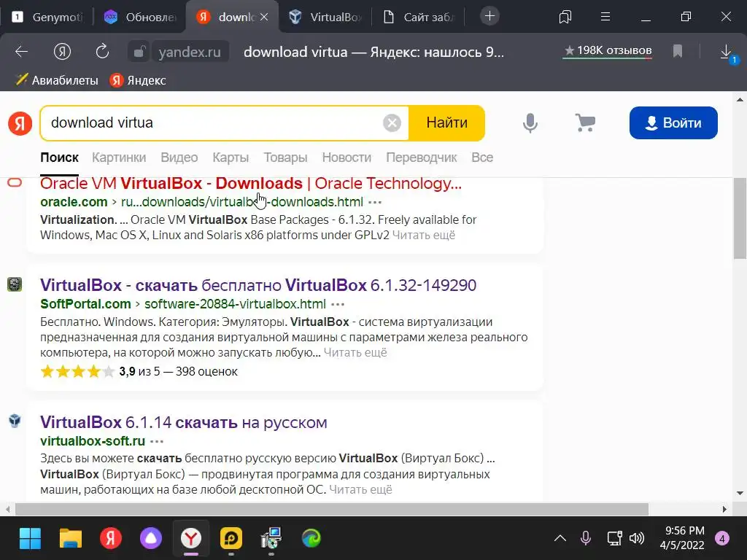This screenshot has height=560, width=747.
Task: Select the Переводчик search category
Action: [421, 157]
